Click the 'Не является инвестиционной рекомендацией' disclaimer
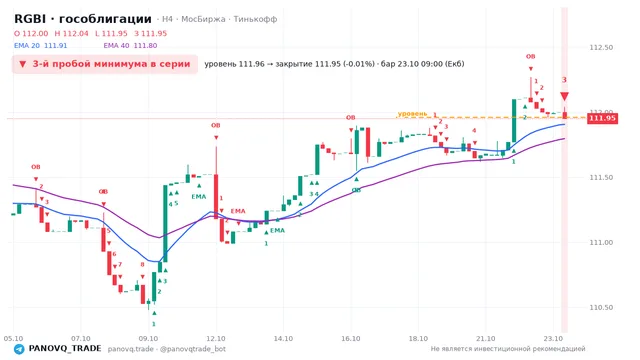The image size is (640, 360). (x=508, y=349)
